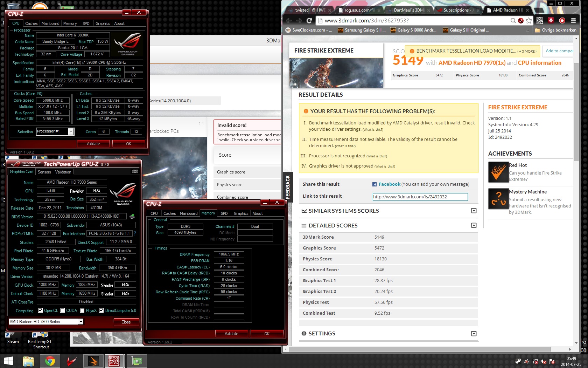This screenshot has height=368, width=588.
Task: Click the Bus Interface question mark
Action: point(135,233)
